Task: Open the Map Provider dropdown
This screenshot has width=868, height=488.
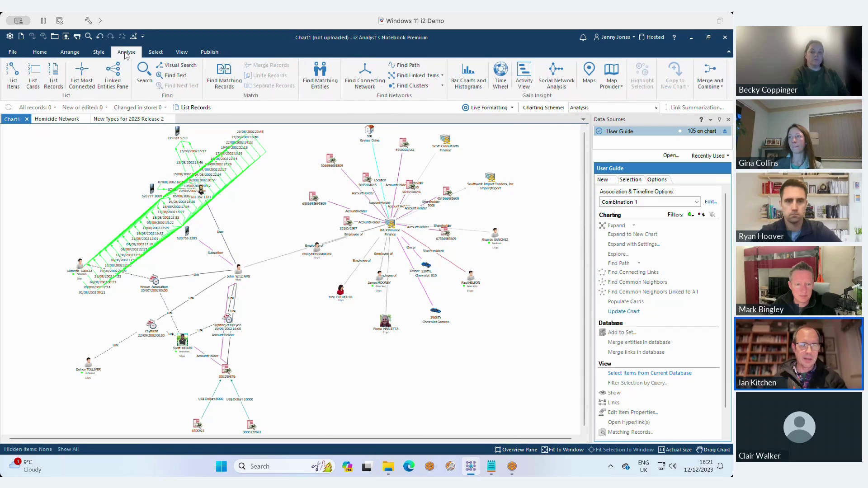Action: [x=611, y=75]
